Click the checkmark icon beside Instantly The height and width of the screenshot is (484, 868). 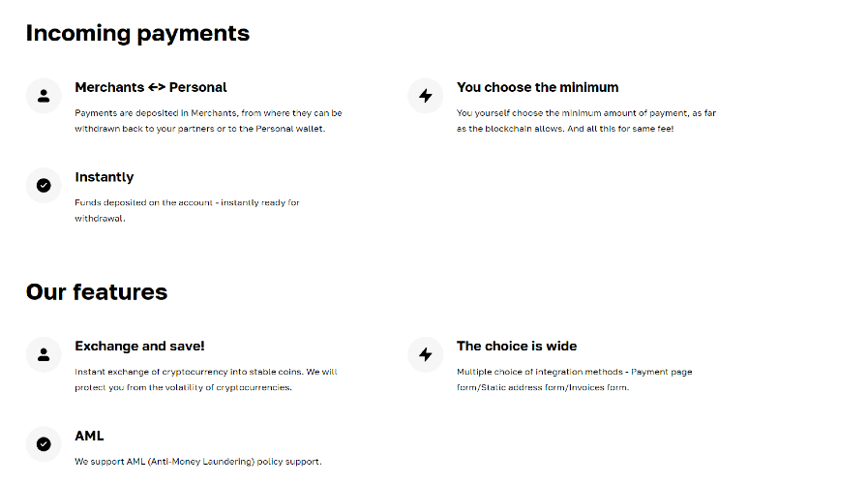pyautogui.click(x=44, y=185)
